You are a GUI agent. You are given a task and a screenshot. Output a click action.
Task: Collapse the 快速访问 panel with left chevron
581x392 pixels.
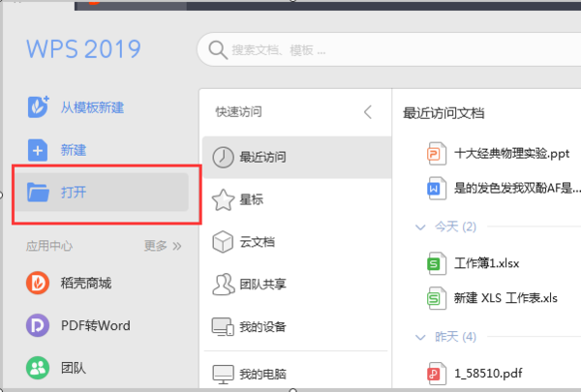click(368, 112)
